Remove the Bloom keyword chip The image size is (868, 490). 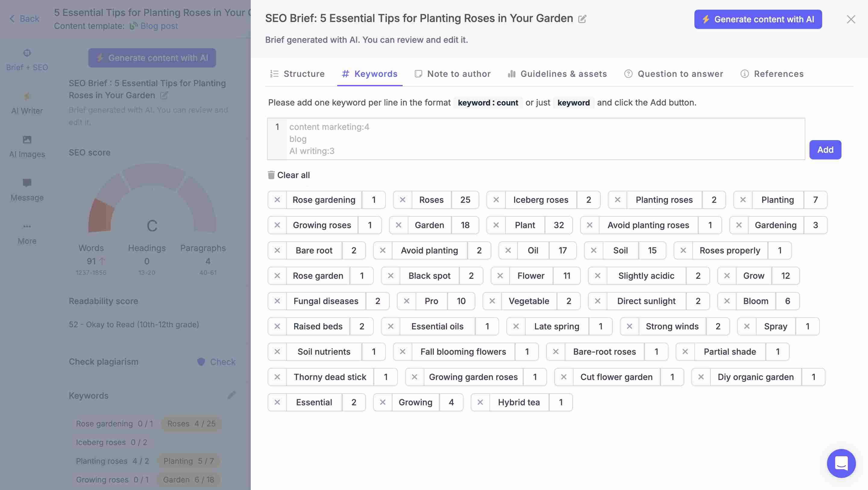(727, 301)
